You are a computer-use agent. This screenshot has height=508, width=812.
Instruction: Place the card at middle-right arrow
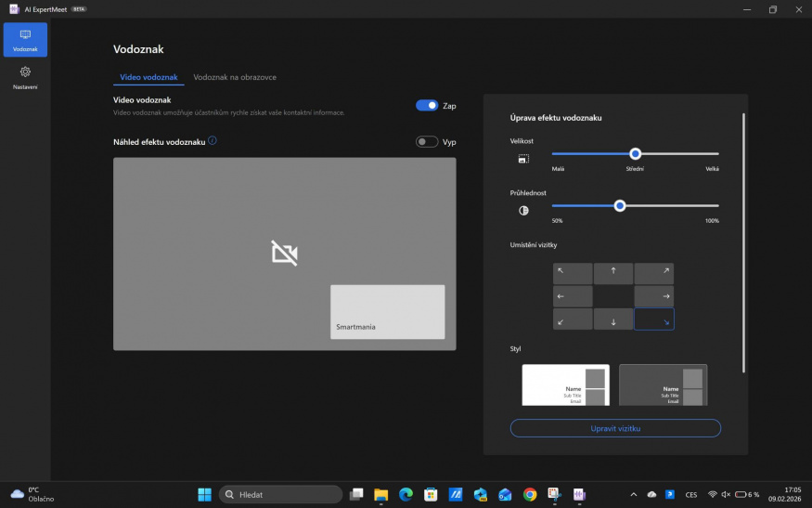tap(653, 296)
